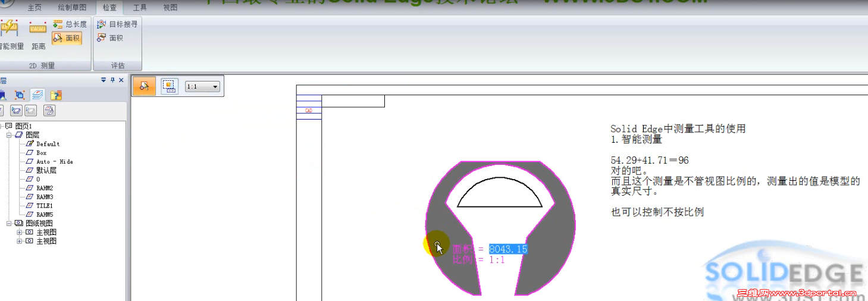Collapse the 图纸视图 tree node
The height and width of the screenshot is (301, 868).
tap(9, 223)
